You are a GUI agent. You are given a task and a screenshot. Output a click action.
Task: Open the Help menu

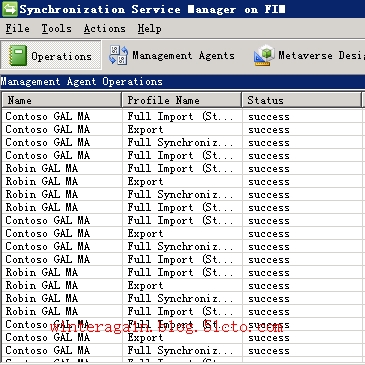point(149,29)
